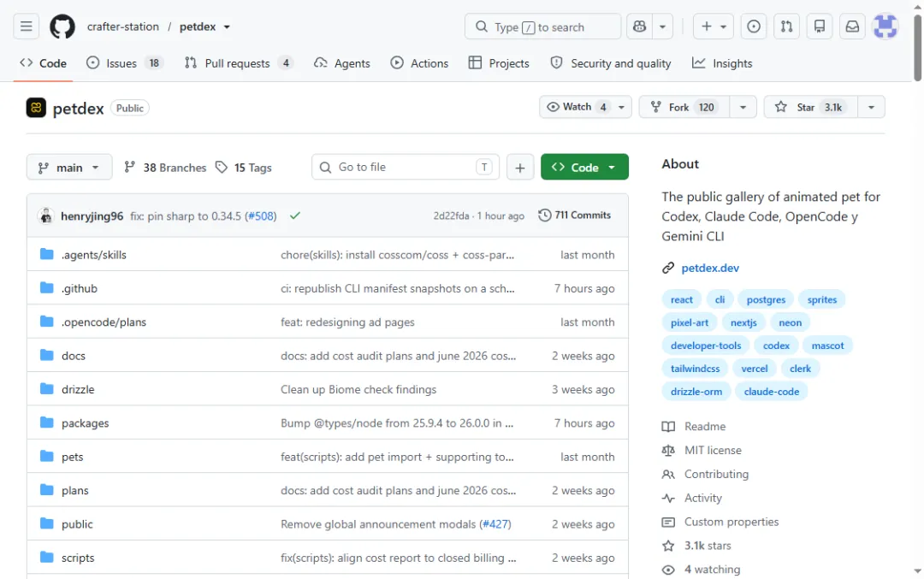View the 711 Commits history
The image size is (924, 579).
coord(575,216)
